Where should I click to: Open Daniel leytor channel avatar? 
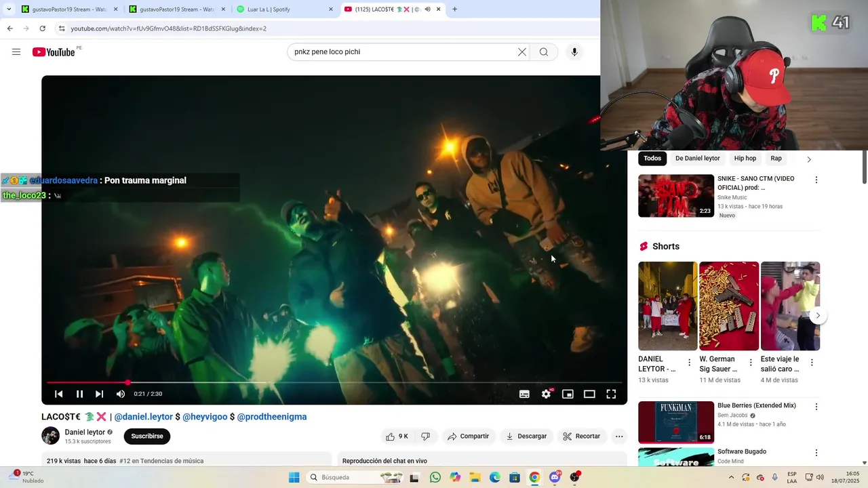point(51,436)
